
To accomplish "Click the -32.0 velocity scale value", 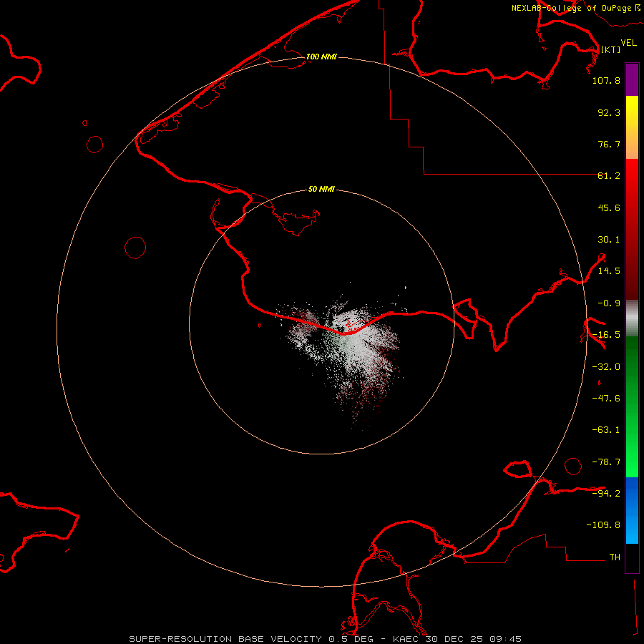I will click(606, 367).
